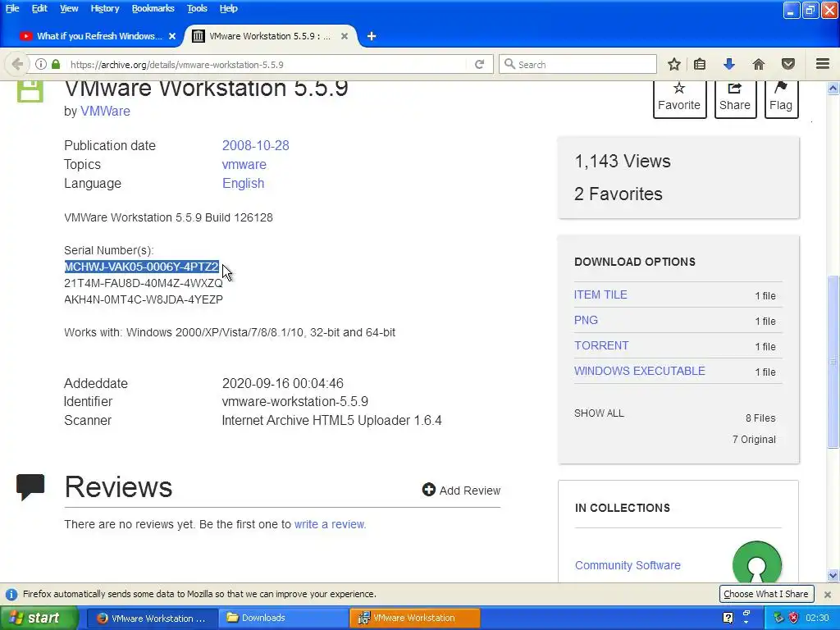Open the Help menu
This screenshot has width=840, height=630.
(228, 8)
